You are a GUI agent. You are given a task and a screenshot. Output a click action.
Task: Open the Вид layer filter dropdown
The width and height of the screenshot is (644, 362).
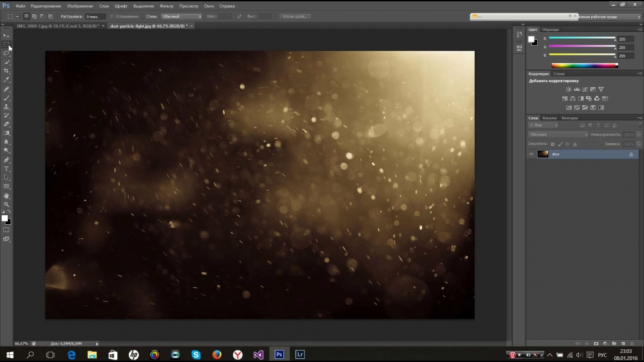[x=543, y=126]
